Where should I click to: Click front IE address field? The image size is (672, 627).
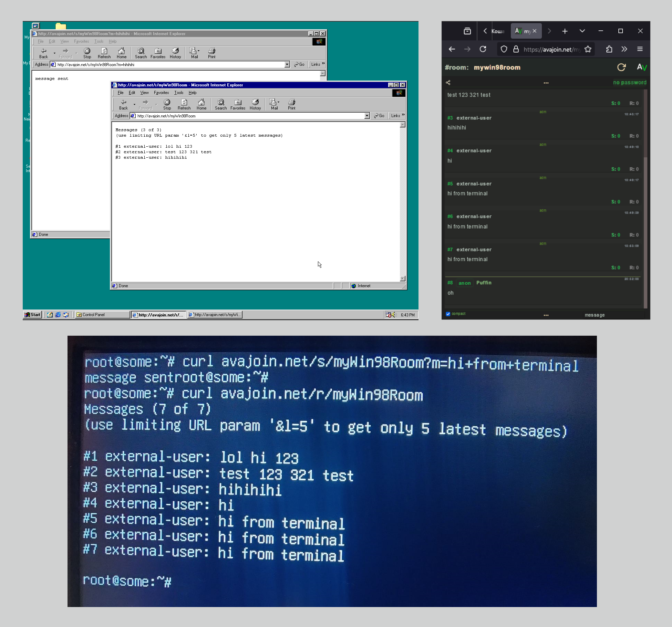(250, 116)
